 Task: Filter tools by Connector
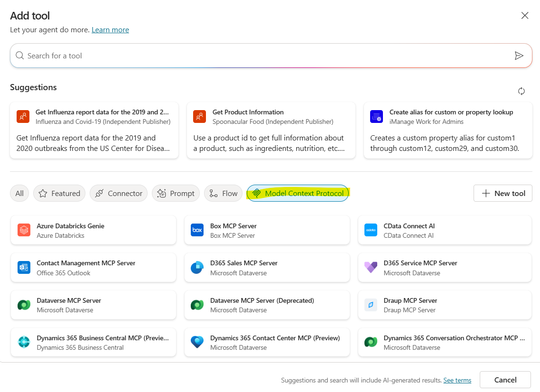(119, 193)
